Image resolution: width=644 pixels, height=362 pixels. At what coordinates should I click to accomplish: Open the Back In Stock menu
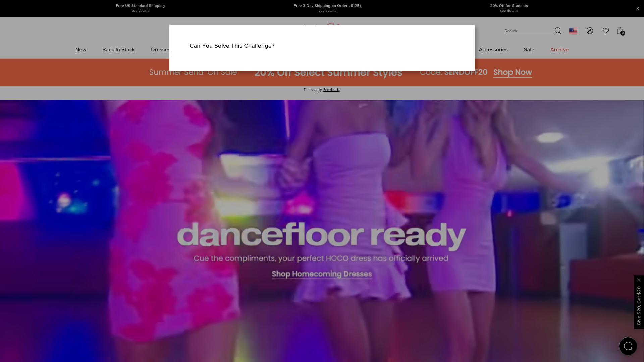pyautogui.click(x=118, y=50)
